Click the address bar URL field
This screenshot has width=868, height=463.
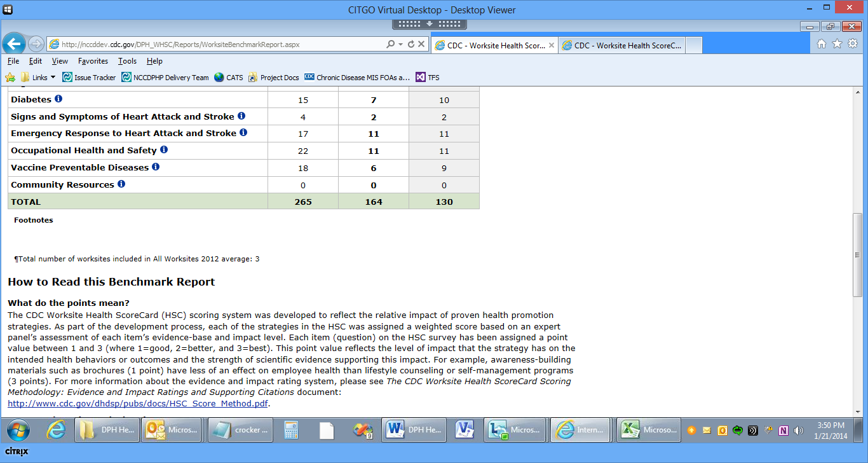point(216,45)
